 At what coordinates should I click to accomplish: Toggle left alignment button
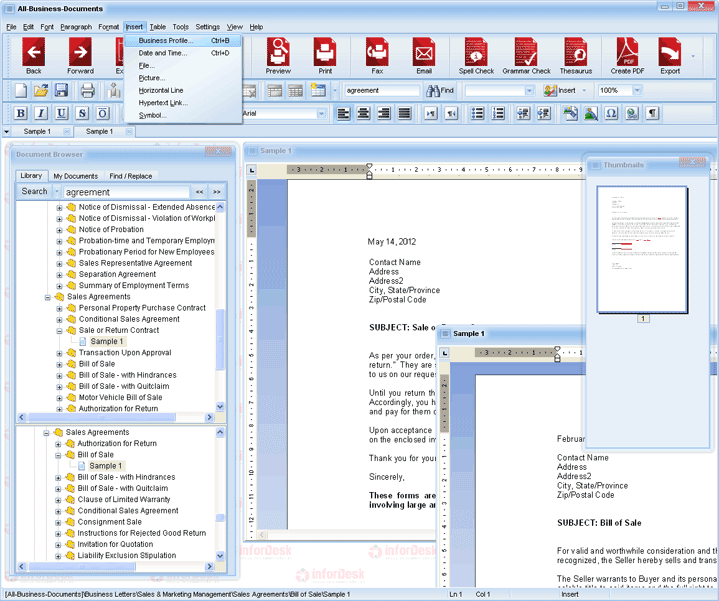point(343,113)
